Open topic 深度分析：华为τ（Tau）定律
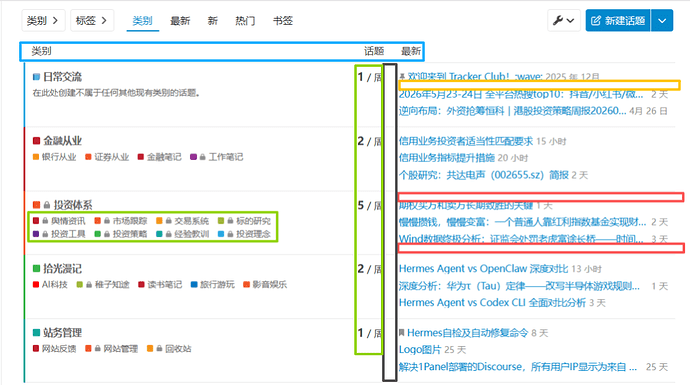This screenshot has width=690, height=385. point(519,286)
